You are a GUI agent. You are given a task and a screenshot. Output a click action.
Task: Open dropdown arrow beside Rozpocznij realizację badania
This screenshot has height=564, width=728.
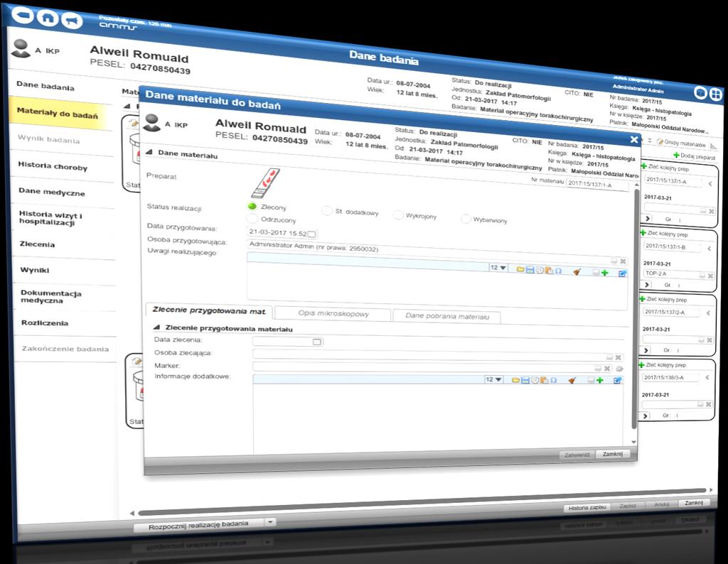[x=269, y=522]
